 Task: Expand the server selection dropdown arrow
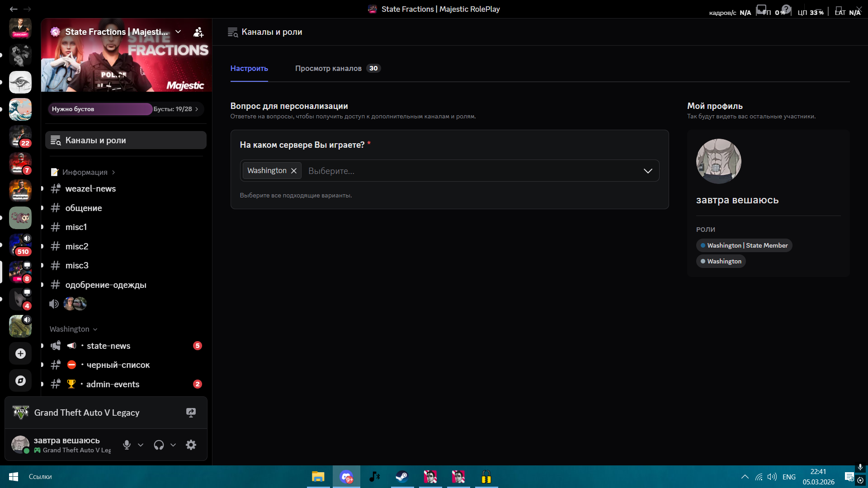tap(648, 171)
